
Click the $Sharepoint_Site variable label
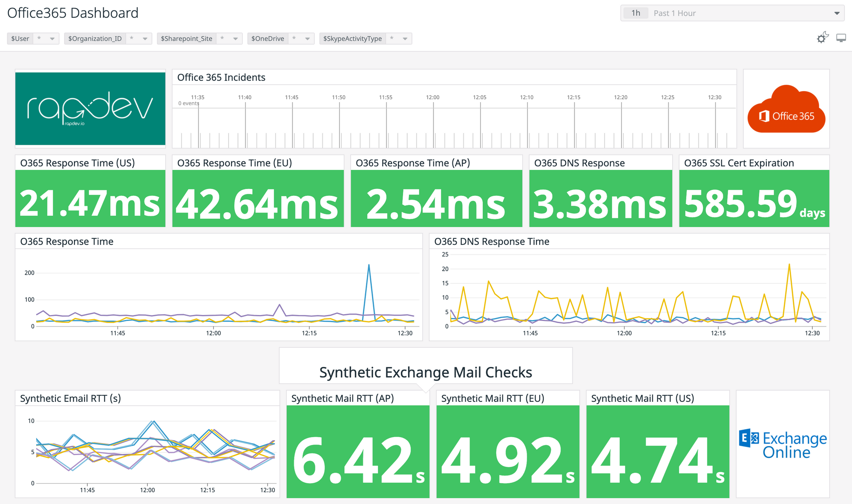click(x=187, y=38)
